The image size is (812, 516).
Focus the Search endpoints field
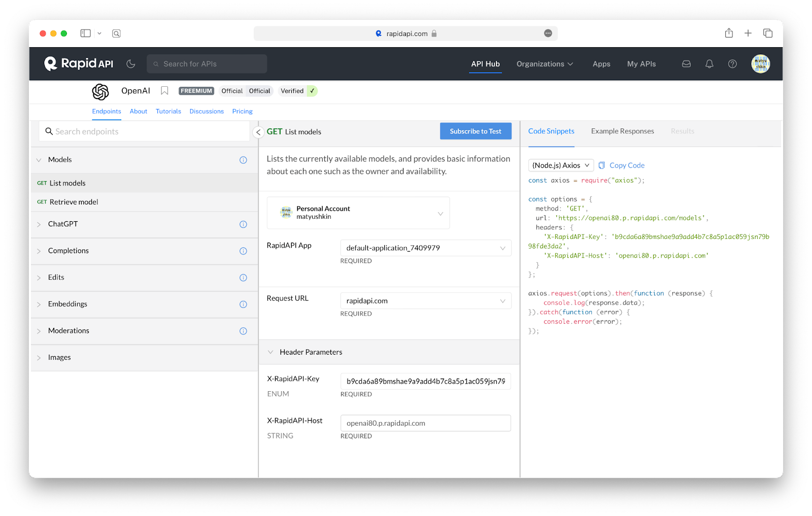coord(144,131)
